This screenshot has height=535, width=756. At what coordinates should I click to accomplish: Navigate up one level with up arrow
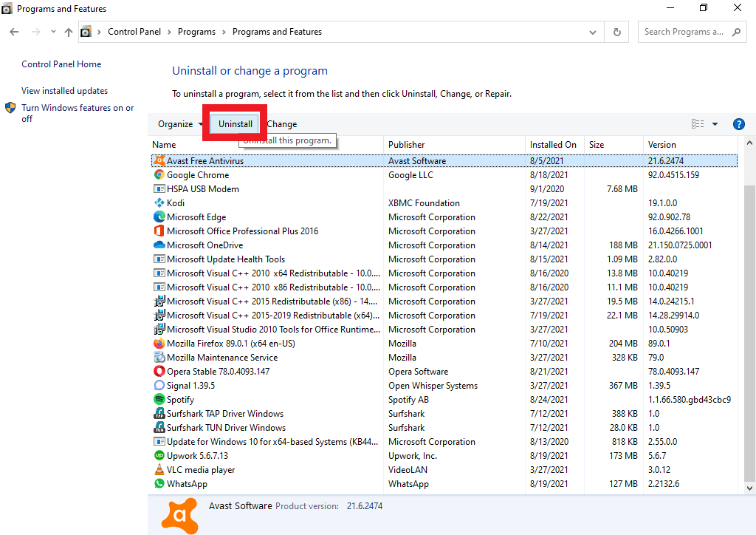[69, 32]
